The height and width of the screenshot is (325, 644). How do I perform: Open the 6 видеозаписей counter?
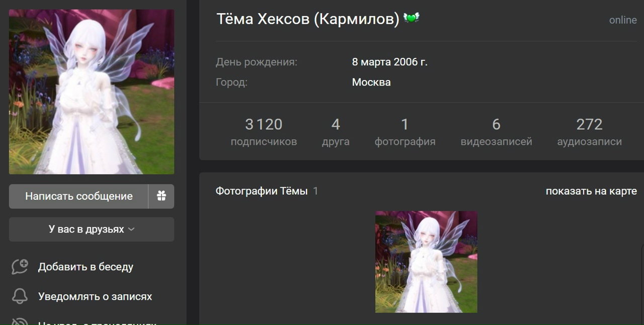(496, 131)
